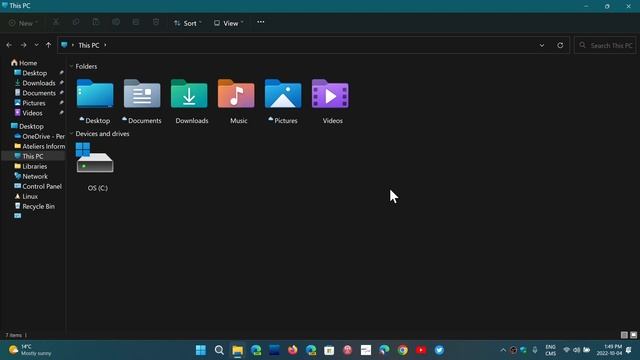640x360 pixels.
Task: Show hidden system tray icons
Action: pos(503,350)
